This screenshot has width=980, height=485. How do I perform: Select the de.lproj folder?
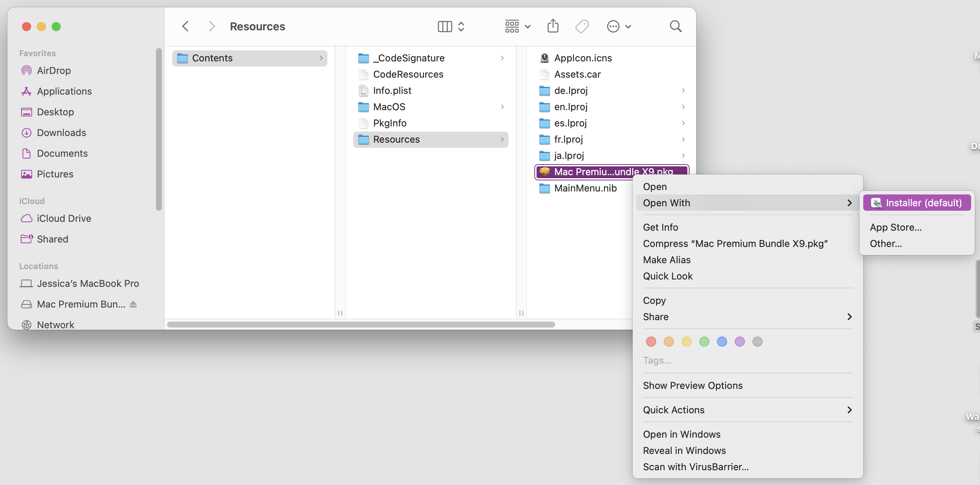612,91
